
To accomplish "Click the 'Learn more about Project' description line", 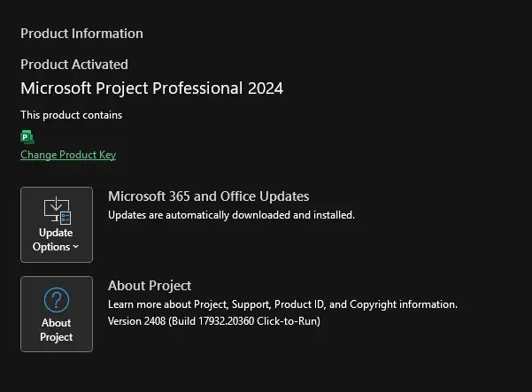I will [282, 304].
